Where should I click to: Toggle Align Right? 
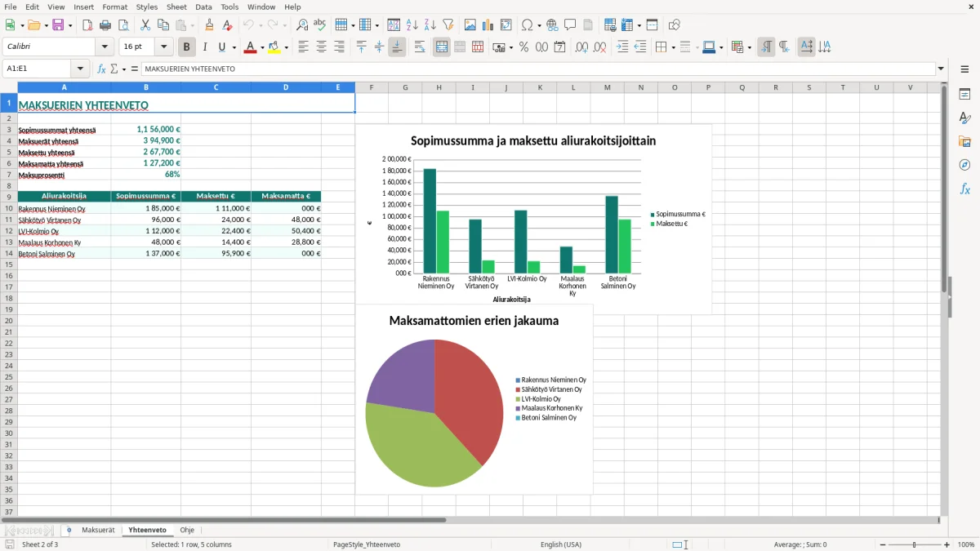click(340, 47)
